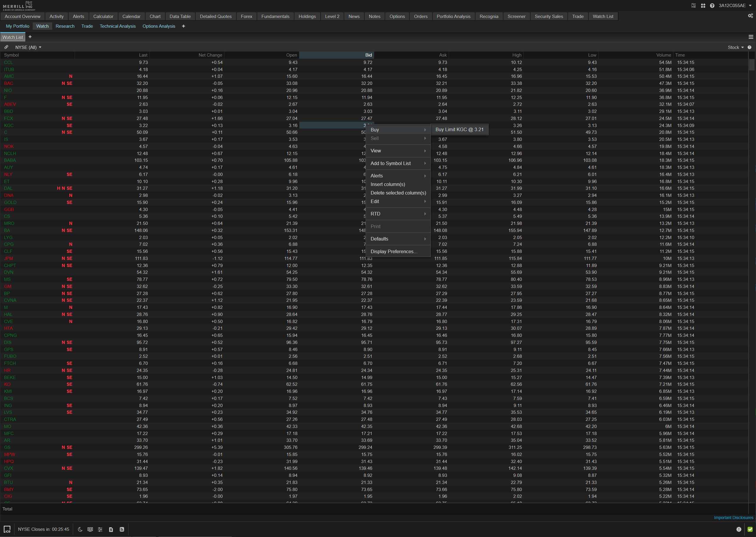Select the Watch List panel tab
Image resolution: width=756 pixels, height=537 pixels.
13,37
